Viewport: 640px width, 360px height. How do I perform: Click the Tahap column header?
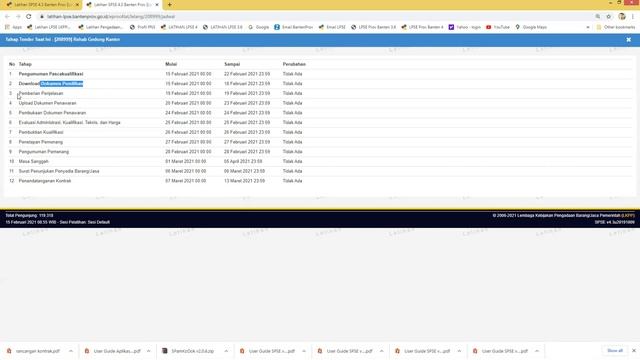25,64
